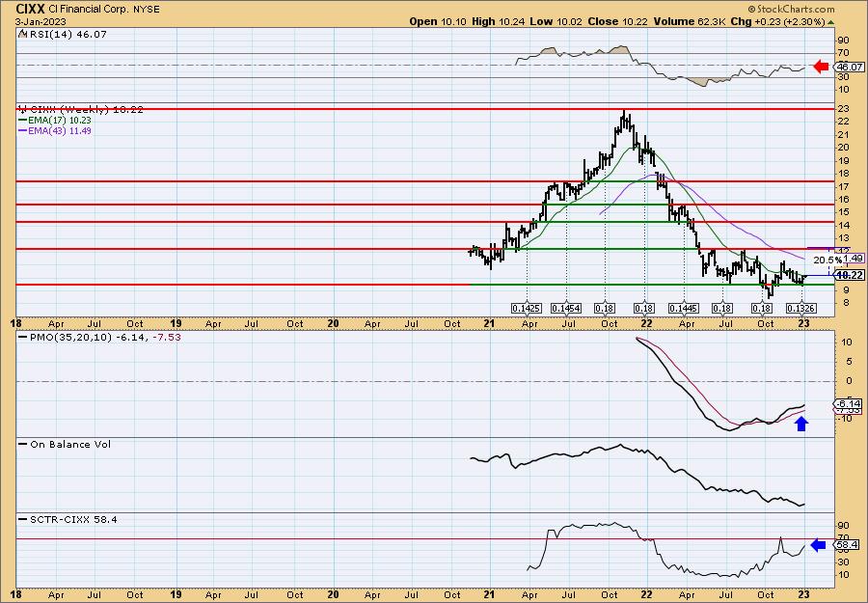
Task: Click the 17 price level on the price axis
Action: [844, 186]
